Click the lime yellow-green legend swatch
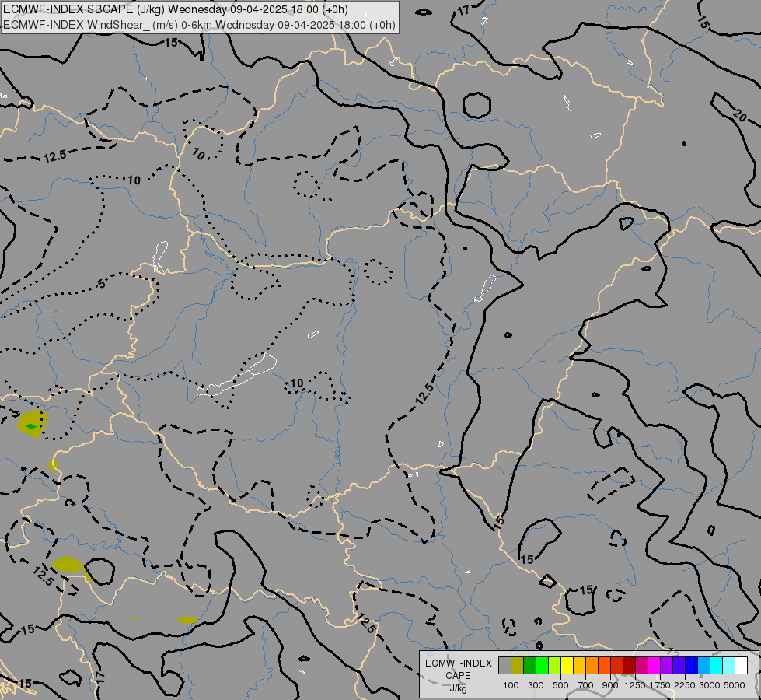The image size is (761, 700). pos(555,665)
